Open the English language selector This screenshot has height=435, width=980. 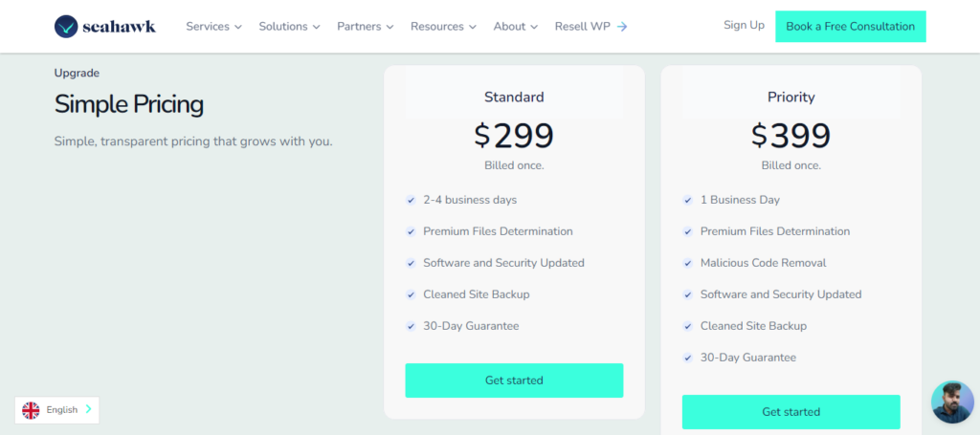coord(57,409)
